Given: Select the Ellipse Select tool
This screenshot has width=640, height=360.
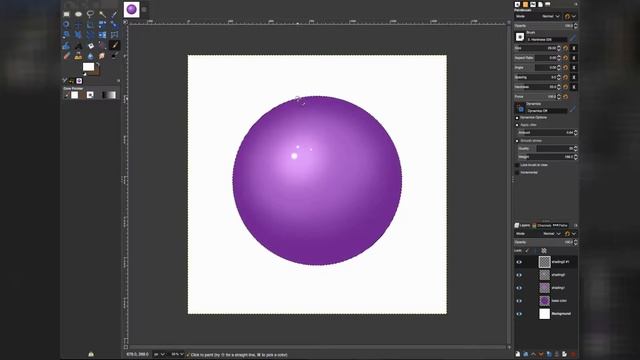Looking at the screenshot, I should pyautogui.click(x=78, y=14).
